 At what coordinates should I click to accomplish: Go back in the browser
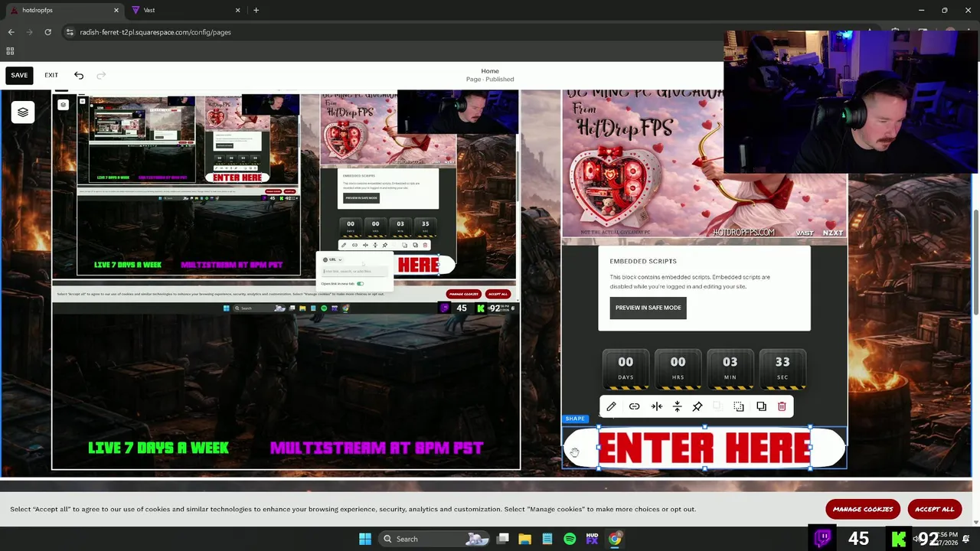(x=11, y=32)
